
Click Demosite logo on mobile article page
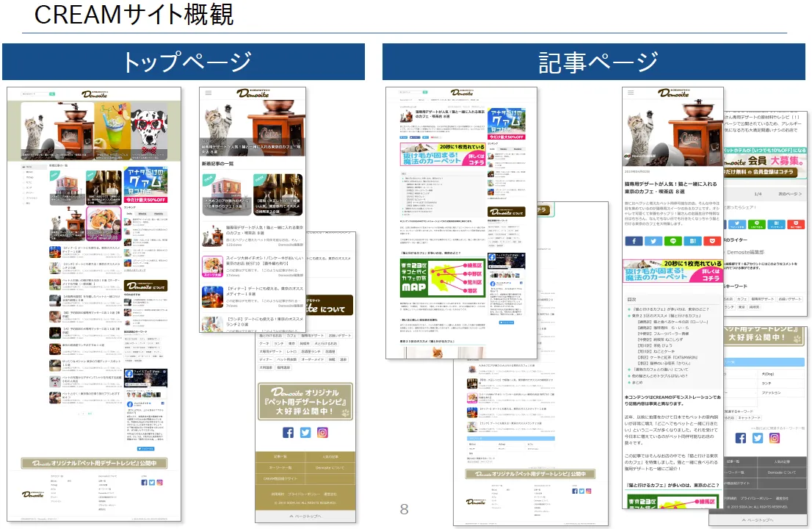coord(674,93)
